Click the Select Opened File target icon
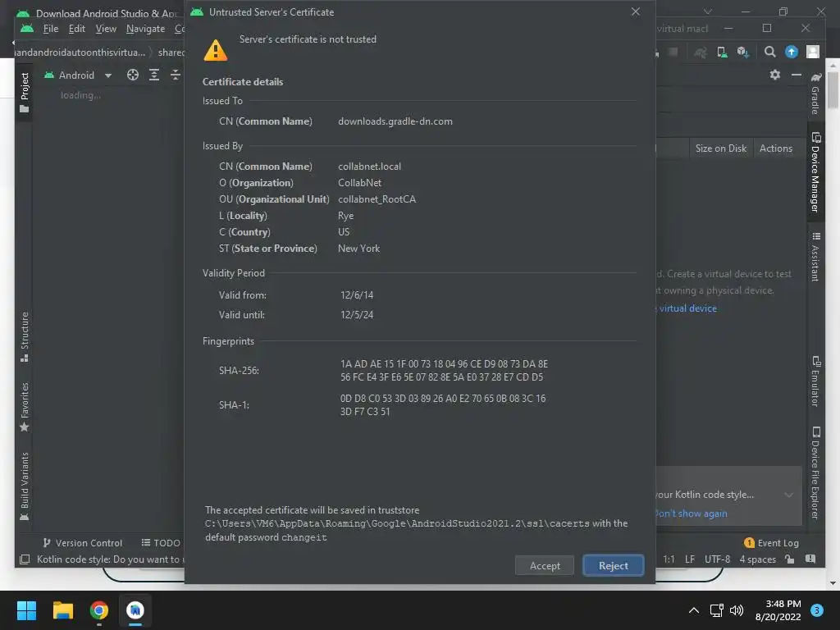 point(132,75)
